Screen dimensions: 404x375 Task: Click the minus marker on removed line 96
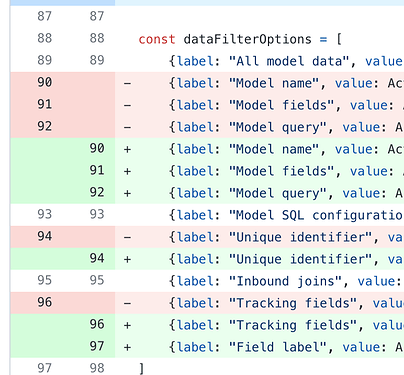[x=127, y=303]
